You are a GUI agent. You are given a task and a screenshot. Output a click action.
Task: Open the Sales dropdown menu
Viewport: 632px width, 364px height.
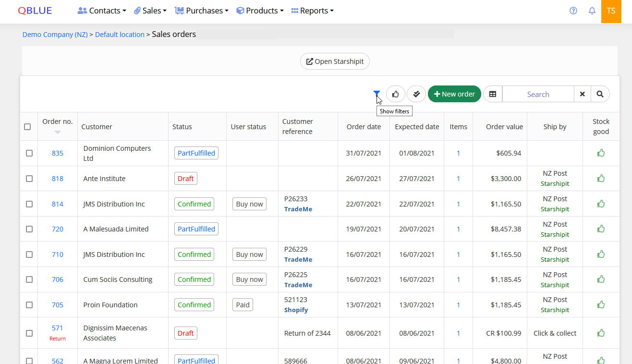point(150,11)
